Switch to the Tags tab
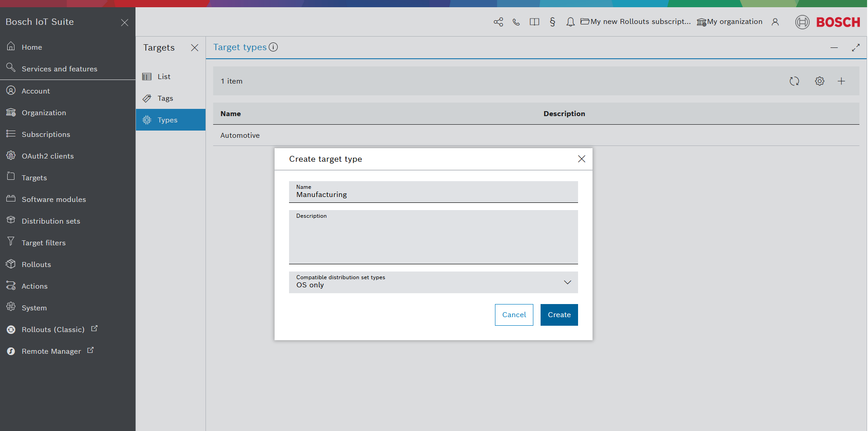The width and height of the screenshot is (868, 431). click(x=165, y=98)
